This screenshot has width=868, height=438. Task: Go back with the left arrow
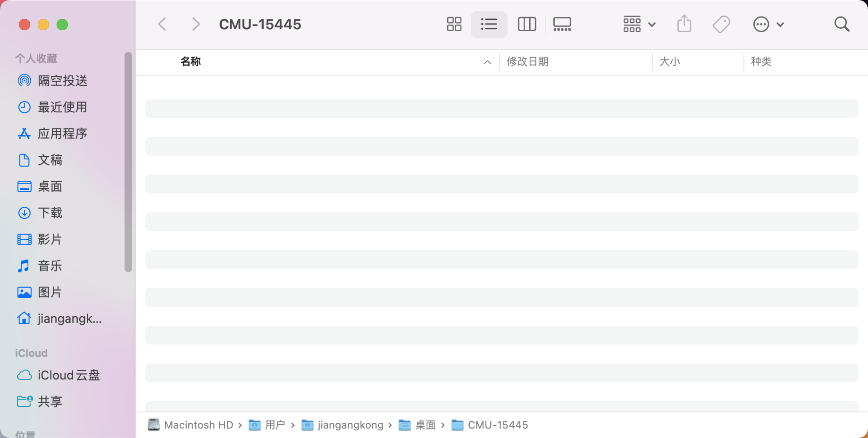coord(162,24)
